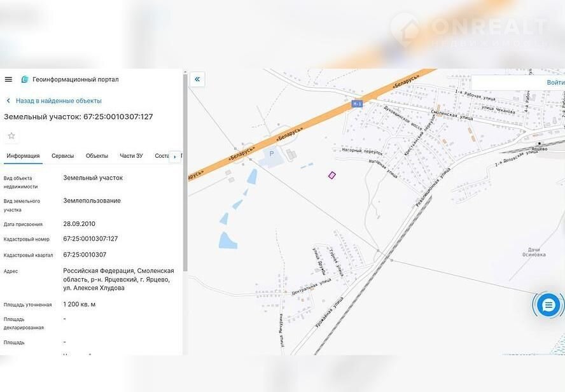Select the Объекты tab
This screenshot has height=392, width=565.
point(97,156)
